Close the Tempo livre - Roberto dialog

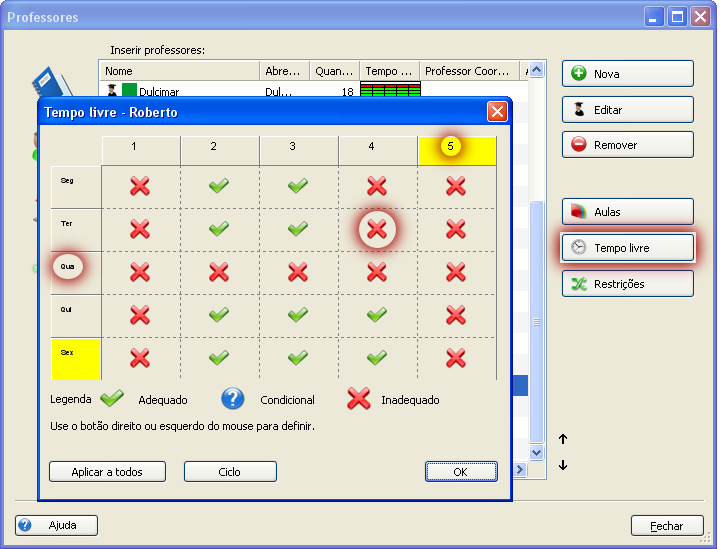click(x=497, y=112)
